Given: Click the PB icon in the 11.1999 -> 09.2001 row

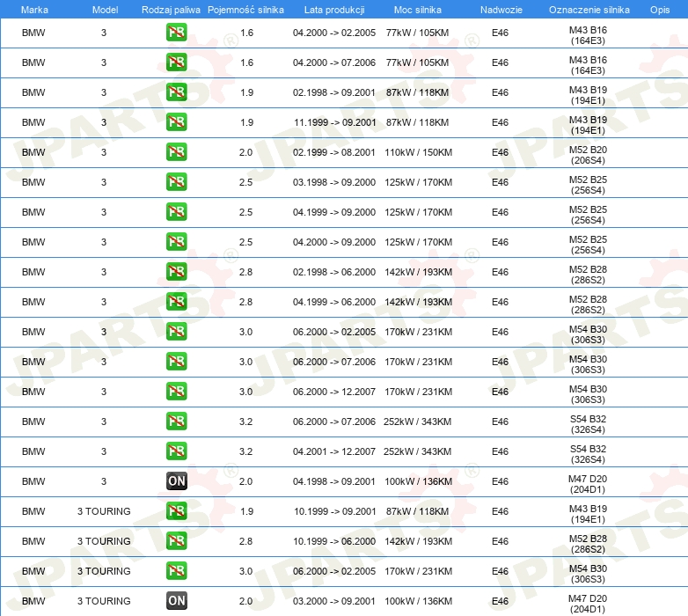Looking at the screenshot, I should (x=177, y=122).
